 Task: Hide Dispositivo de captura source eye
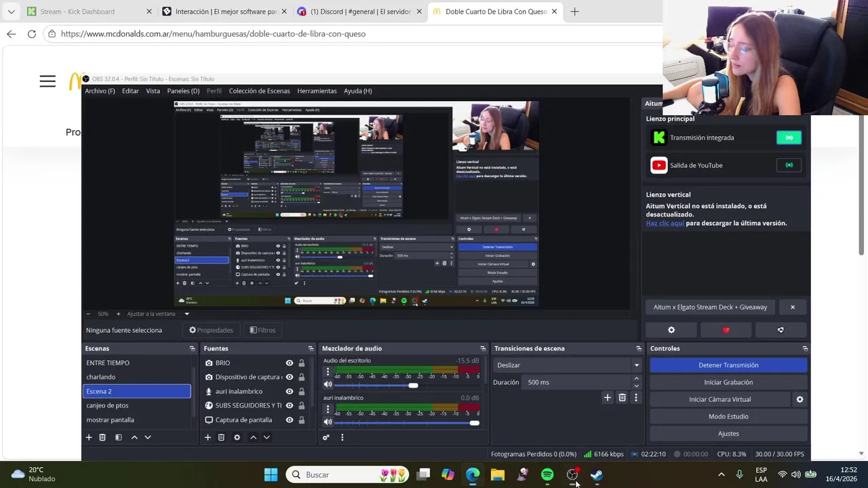coord(290,377)
